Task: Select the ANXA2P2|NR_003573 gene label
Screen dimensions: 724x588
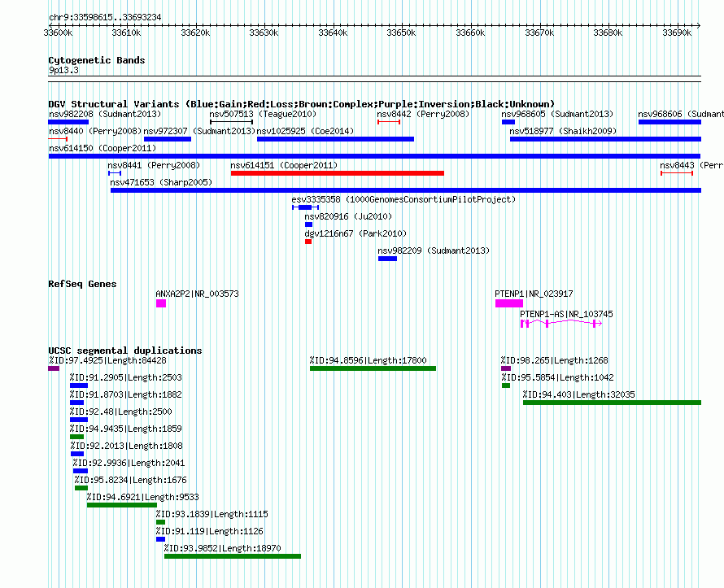Action: [197, 294]
